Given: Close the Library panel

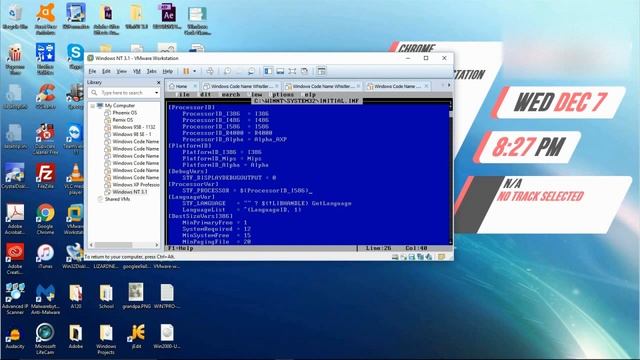Looking at the screenshot, I should pyautogui.click(x=158, y=82).
